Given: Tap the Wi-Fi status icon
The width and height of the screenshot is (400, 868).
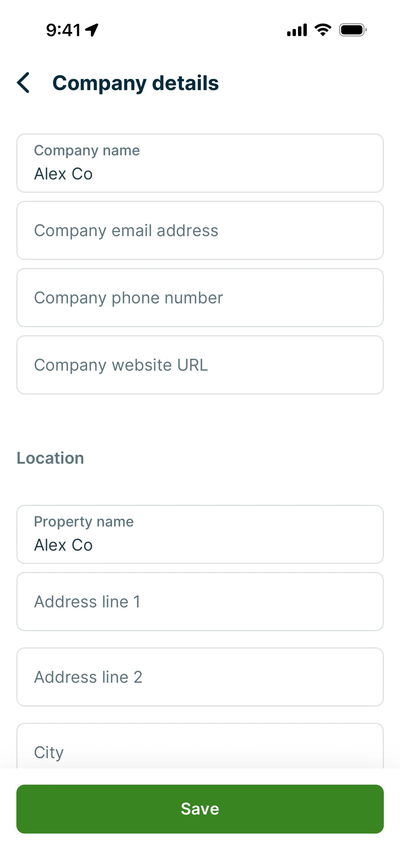Looking at the screenshot, I should 322,30.
